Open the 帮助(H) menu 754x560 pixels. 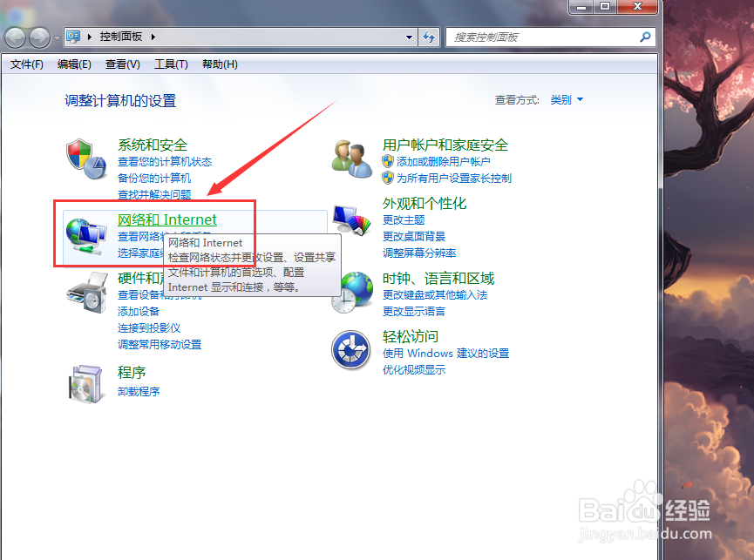[x=219, y=64]
